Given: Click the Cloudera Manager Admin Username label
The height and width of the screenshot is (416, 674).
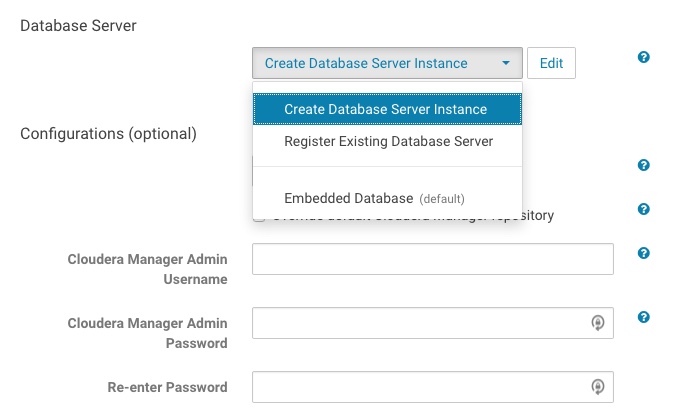Looking at the screenshot, I should [x=147, y=269].
